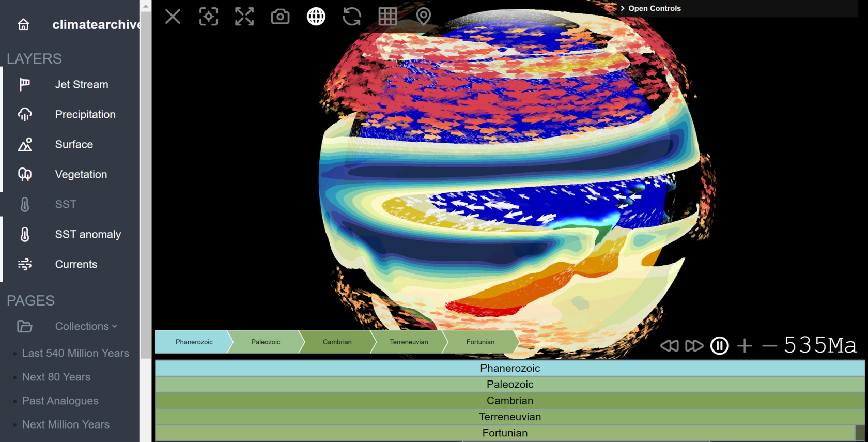Click the fullscreen expand arrows icon
This screenshot has width=868, height=442.
click(x=244, y=17)
